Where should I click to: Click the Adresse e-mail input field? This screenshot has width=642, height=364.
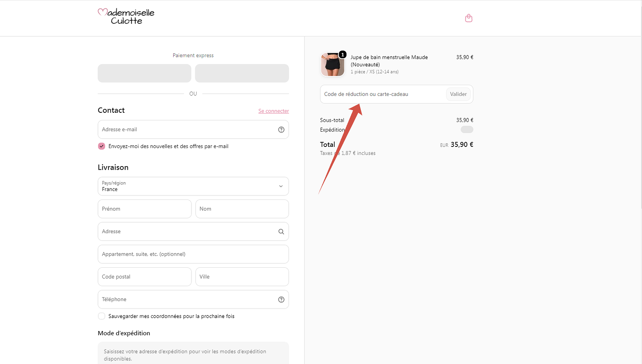pyautogui.click(x=193, y=130)
